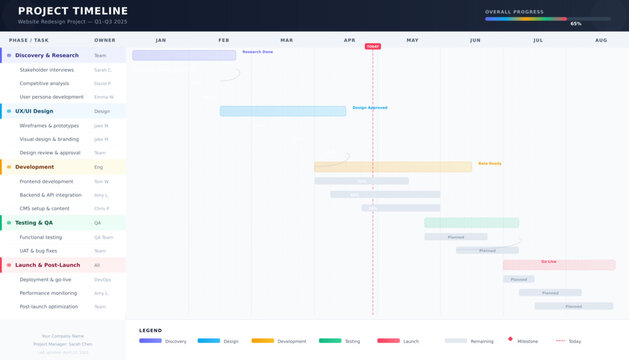Click the purple dot beside Discovery & Research
The image size is (629, 360).
coord(9,55)
